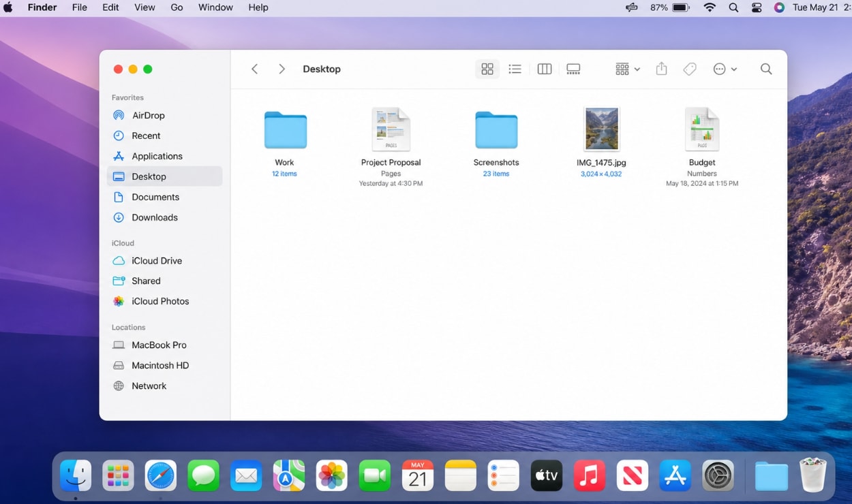Screen dimensions: 852x504
Task: Switch to icon view
Action: pyautogui.click(x=487, y=69)
